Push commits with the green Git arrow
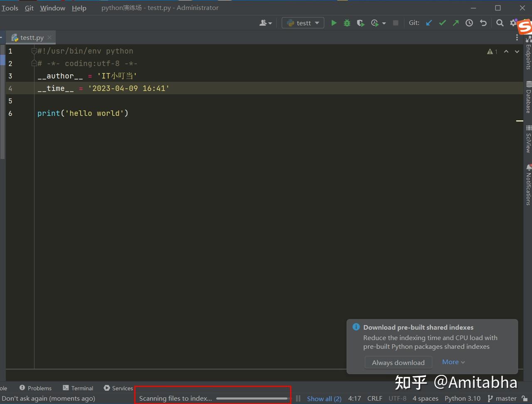This screenshot has width=532, height=404. (456, 23)
